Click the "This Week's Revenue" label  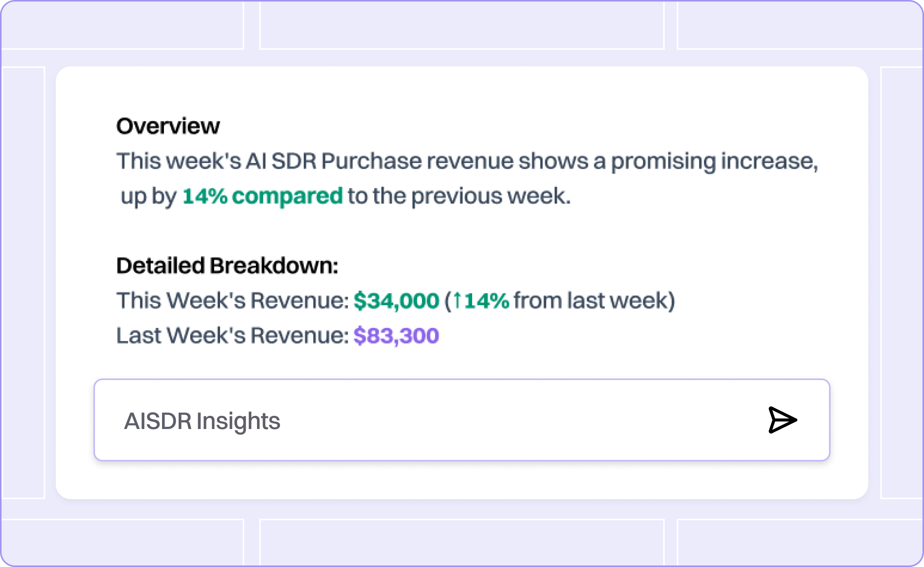coord(233,301)
